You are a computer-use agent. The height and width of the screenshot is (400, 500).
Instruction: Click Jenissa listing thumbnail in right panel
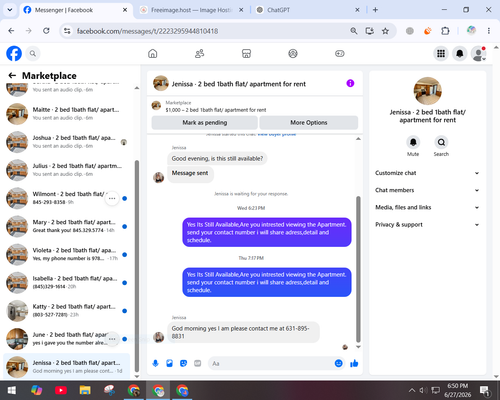coord(428,91)
